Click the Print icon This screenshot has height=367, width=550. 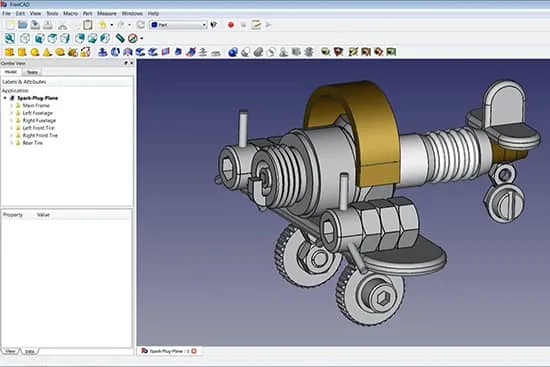(x=48, y=25)
